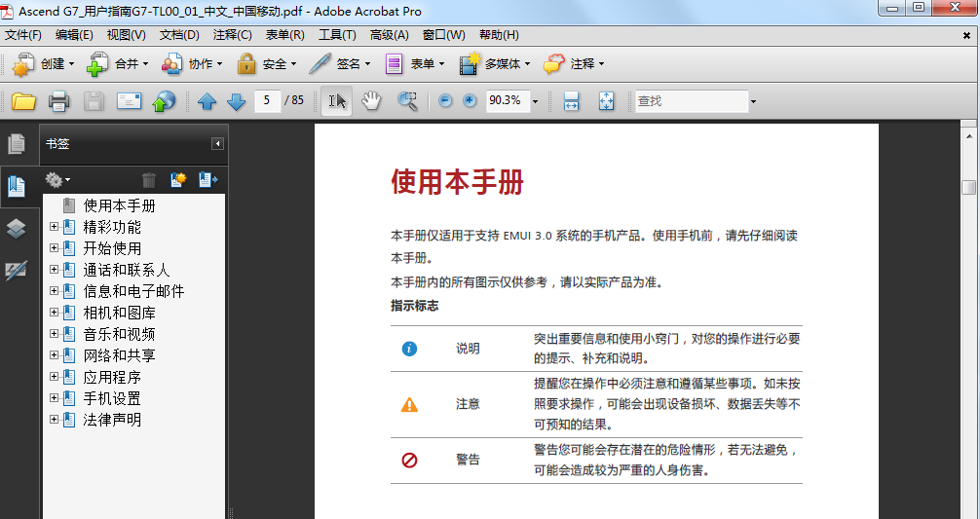
Task: Choose the Marquee Zoom tool
Action: point(407,100)
